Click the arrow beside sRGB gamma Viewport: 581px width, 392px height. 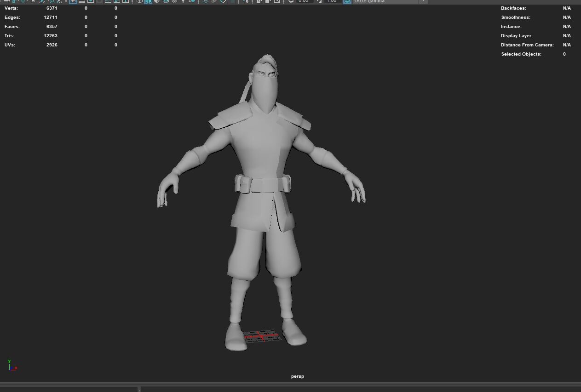423,1
